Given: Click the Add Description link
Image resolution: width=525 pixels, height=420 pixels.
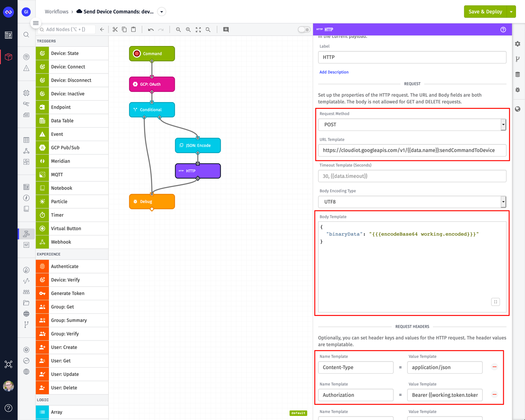Looking at the screenshot, I should coord(334,72).
